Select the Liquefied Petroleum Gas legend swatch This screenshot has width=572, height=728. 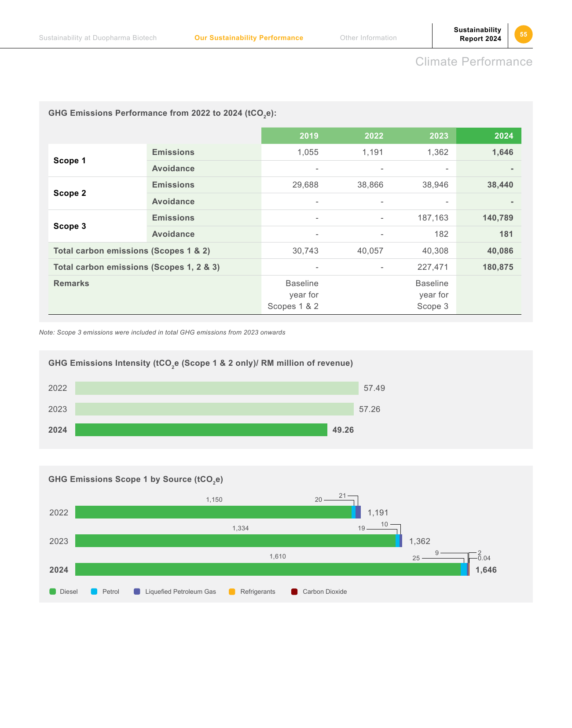(x=137, y=592)
